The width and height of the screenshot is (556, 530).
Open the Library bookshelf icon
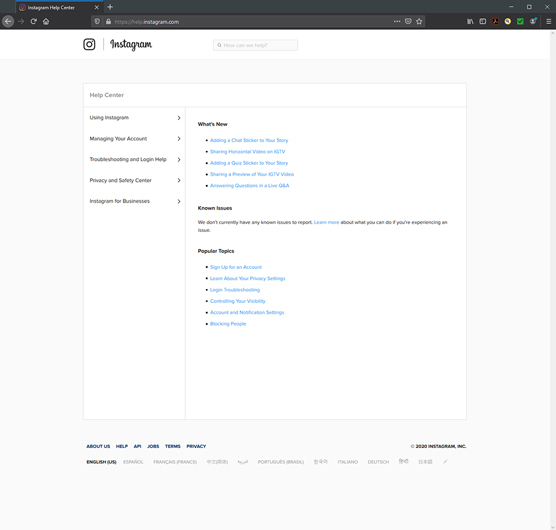coord(470,21)
